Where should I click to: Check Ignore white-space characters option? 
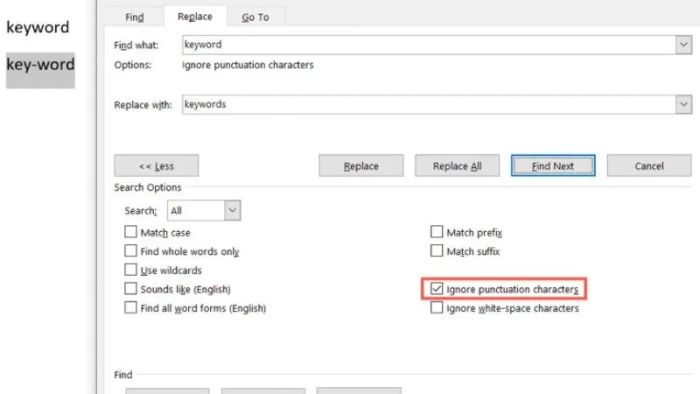[437, 308]
